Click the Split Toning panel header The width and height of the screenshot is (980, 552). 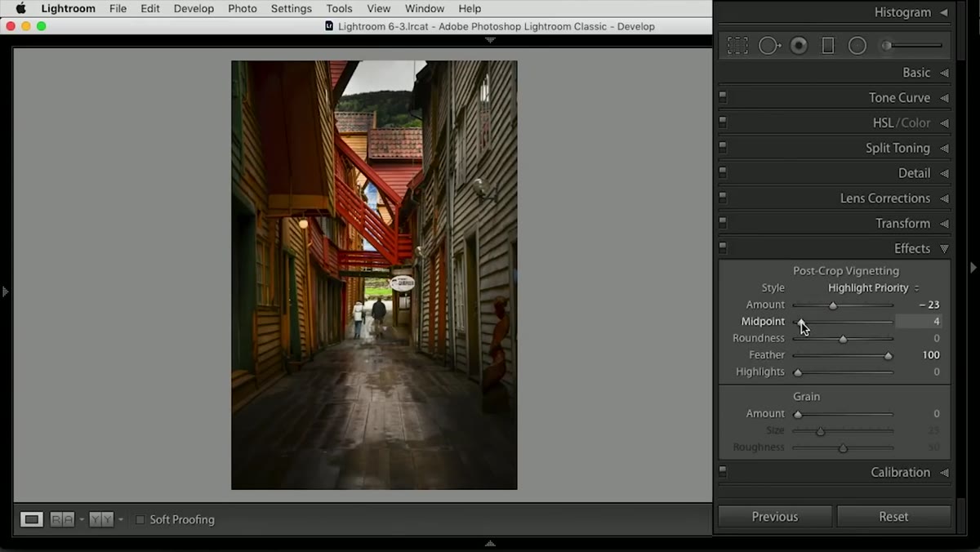[x=835, y=148]
